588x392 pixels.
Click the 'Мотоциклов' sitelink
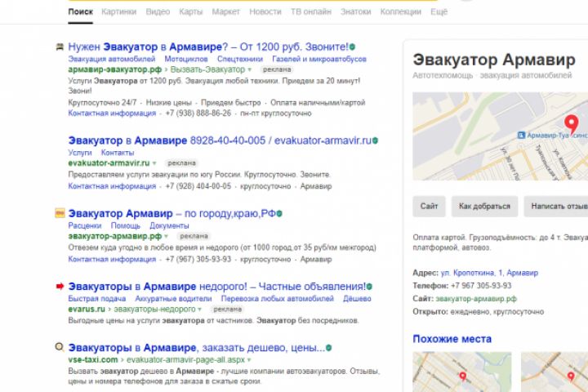[186, 60]
